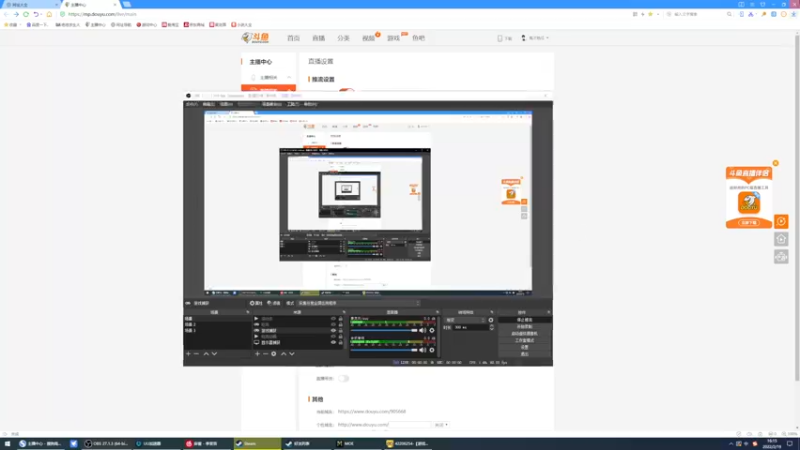Open 首页 in Douyu navigation
Screen dimensions: 800x450
tap(293, 38)
